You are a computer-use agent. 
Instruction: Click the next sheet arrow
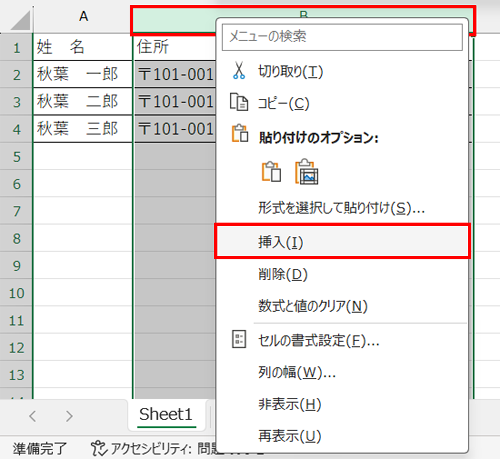point(69,416)
